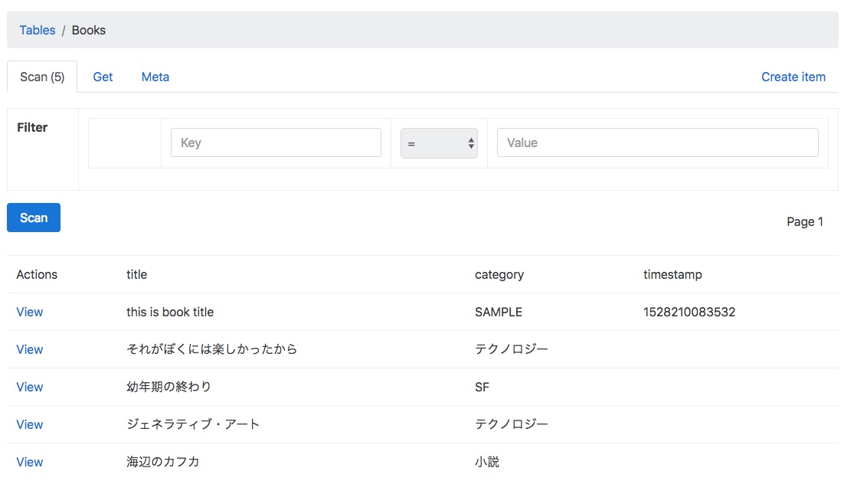The height and width of the screenshot is (504, 844).
Task: View the それがぼくには楽しかったから item
Action: tap(30, 349)
